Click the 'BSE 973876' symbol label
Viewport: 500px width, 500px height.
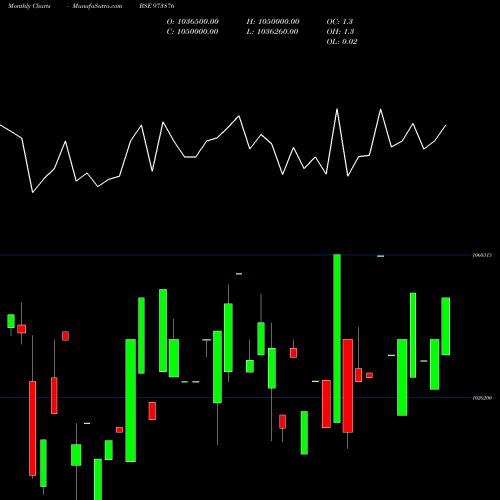157,6
